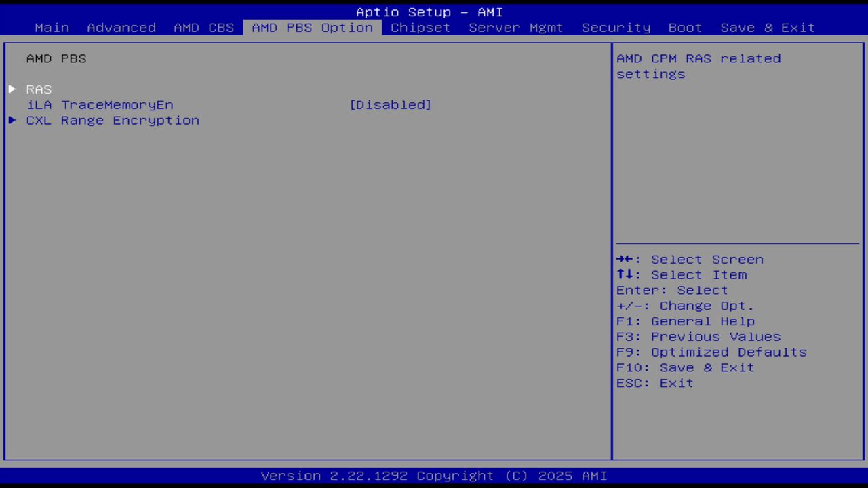Viewport: 868px width, 488px height.
Task: Click the +/-: Change Opt. hint
Action: click(685, 306)
